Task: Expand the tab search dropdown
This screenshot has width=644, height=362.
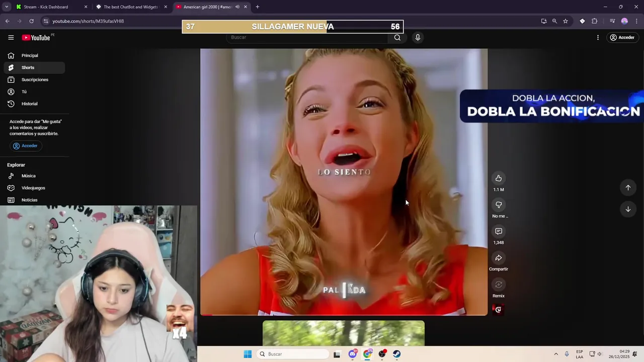Action: [x=7, y=7]
